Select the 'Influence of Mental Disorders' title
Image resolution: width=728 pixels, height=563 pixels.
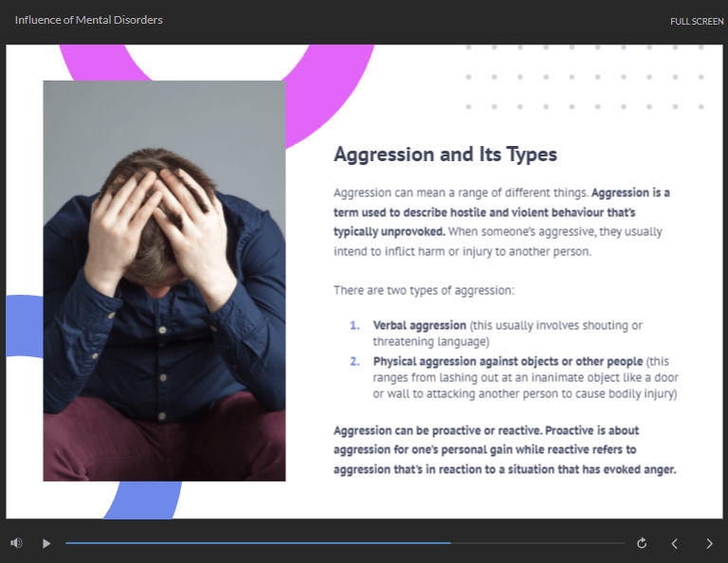[89, 20]
